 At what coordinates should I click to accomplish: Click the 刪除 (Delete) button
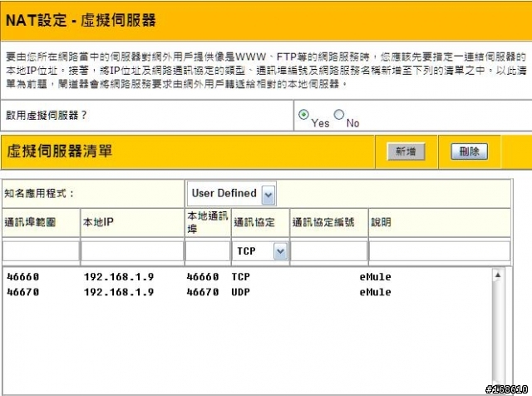469,151
